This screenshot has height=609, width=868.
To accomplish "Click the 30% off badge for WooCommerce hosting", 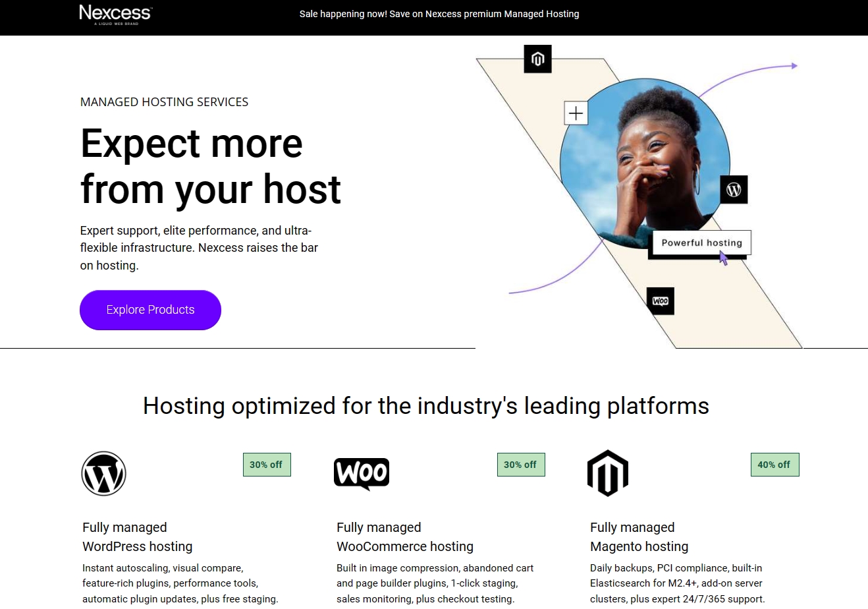I will [520, 465].
